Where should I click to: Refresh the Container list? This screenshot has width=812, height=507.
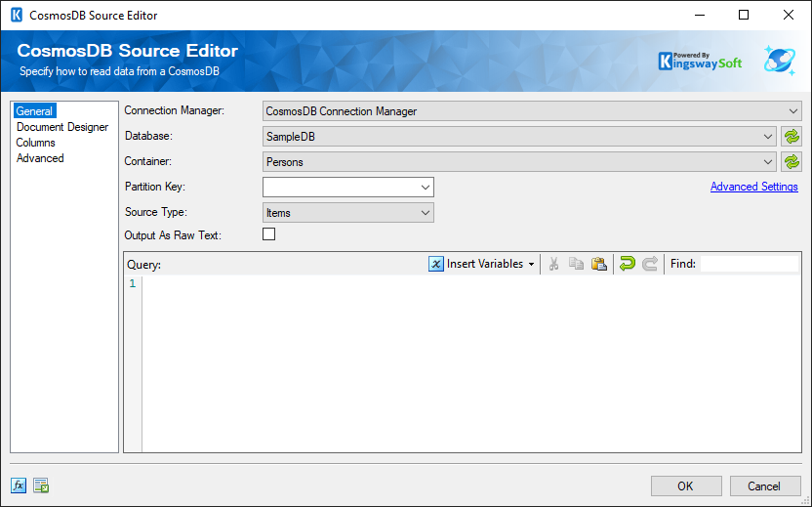click(792, 162)
